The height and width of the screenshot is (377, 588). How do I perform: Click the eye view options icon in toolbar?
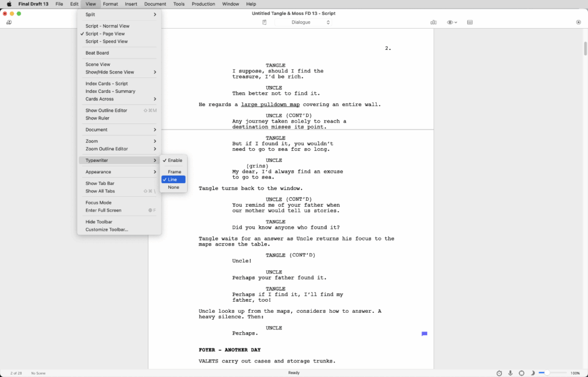coord(450,22)
